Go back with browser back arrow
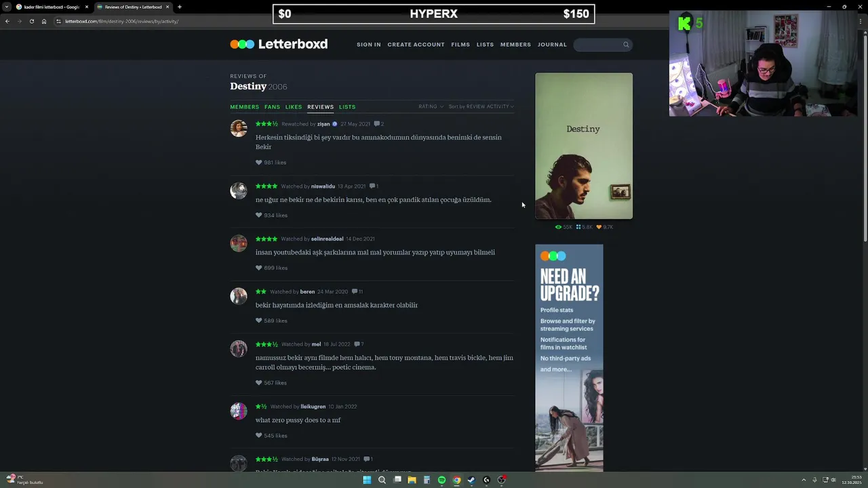The width and height of the screenshot is (868, 488). [7, 21]
